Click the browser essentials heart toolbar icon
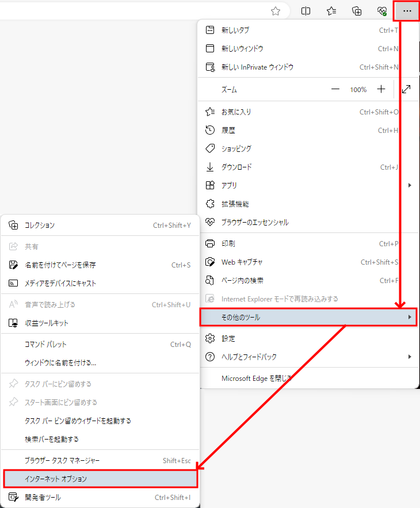Viewport: 420px width, 508px height. [382, 11]
